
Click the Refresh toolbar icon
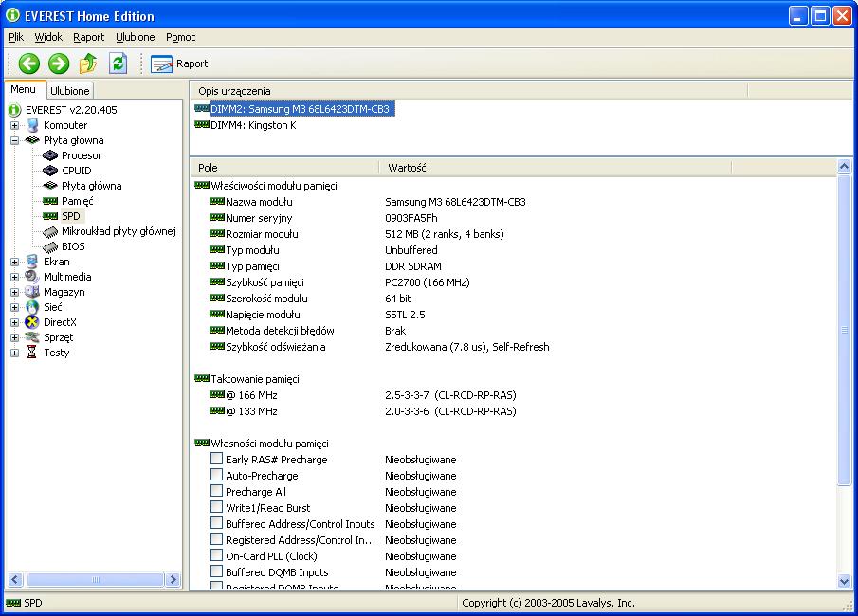(118, 63)
